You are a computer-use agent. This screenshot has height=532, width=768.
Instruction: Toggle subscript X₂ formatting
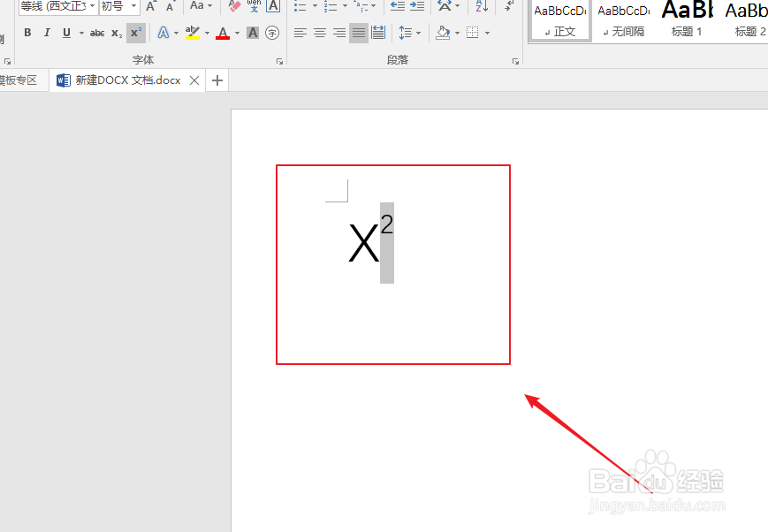pos(117,33)
